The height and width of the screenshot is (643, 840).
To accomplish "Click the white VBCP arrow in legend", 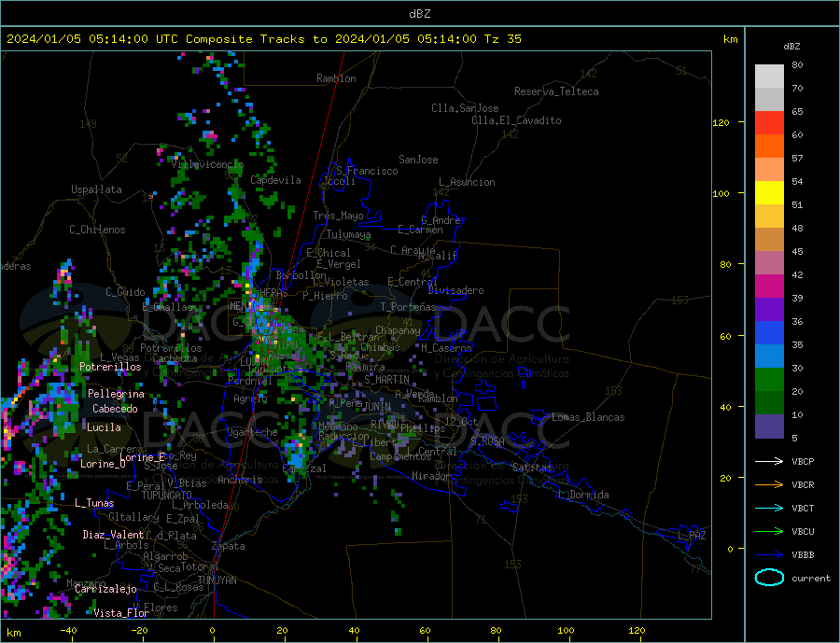I will (769, 461).
